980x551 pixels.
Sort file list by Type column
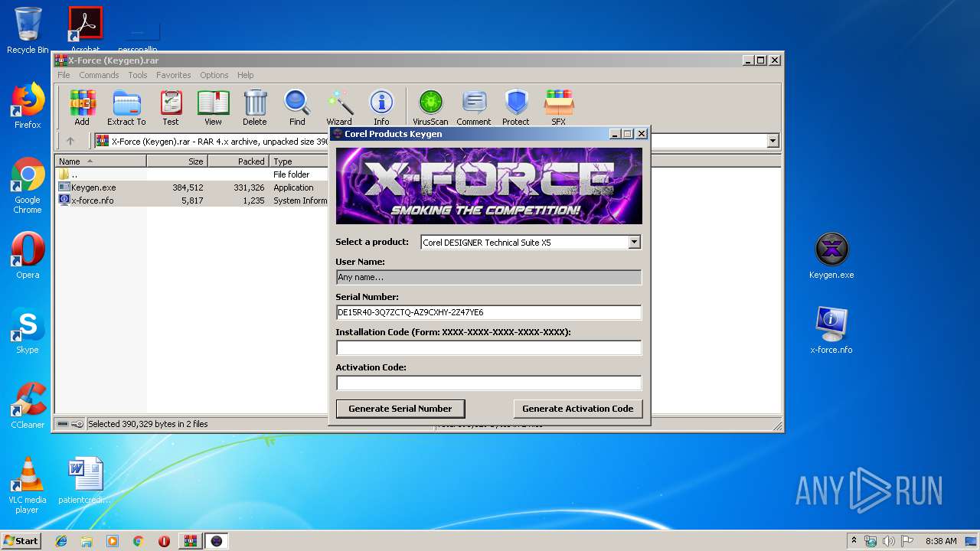pos(299,161)
